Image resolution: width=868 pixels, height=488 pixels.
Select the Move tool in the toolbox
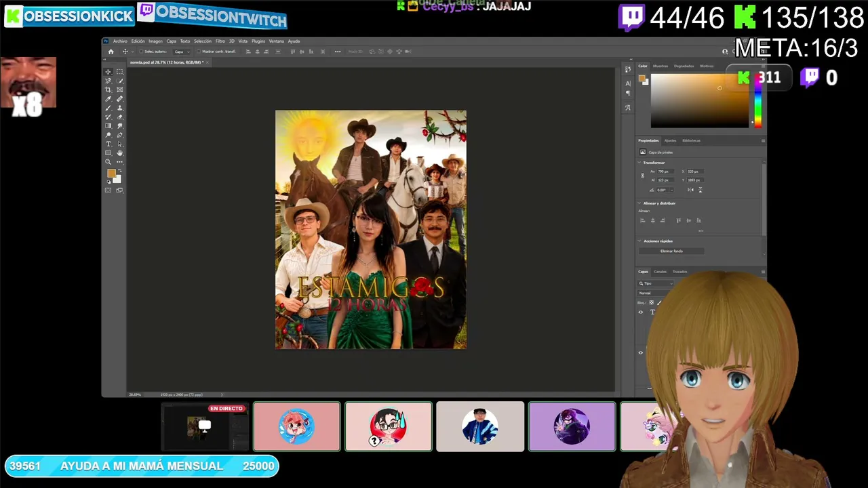(108, 72)
